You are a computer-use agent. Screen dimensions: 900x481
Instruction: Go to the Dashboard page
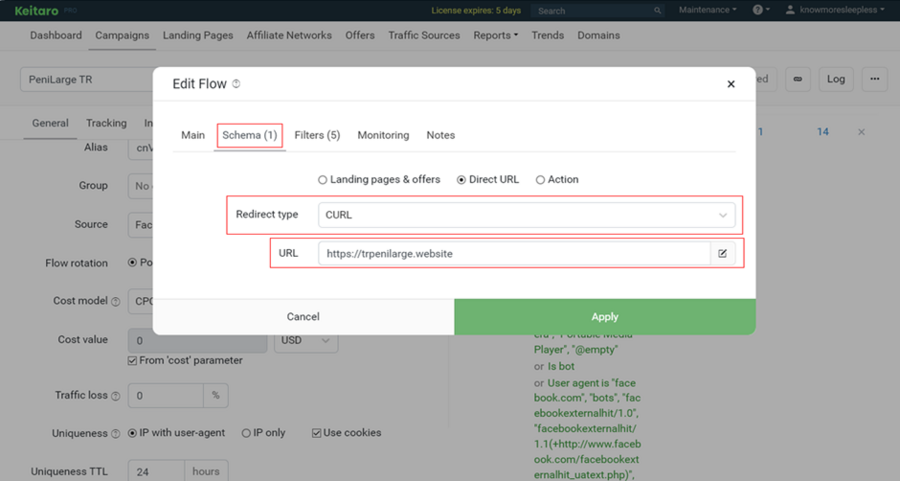(x=56, y=36)
